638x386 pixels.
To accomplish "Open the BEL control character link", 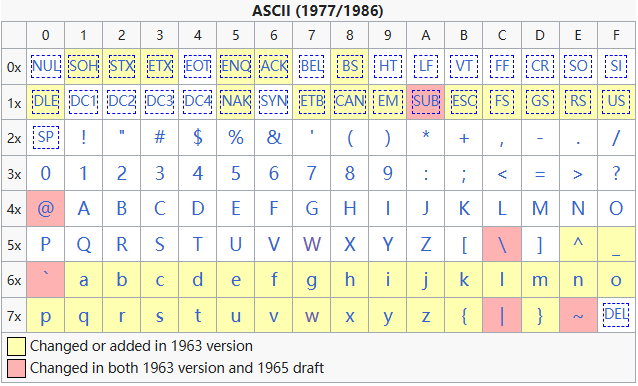I will tap(312, 66).
